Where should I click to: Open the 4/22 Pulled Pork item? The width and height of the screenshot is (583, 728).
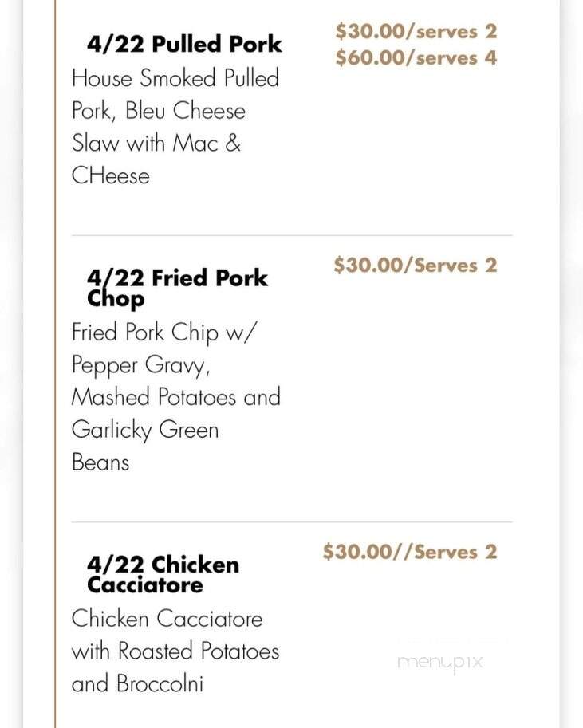(184, 44)
